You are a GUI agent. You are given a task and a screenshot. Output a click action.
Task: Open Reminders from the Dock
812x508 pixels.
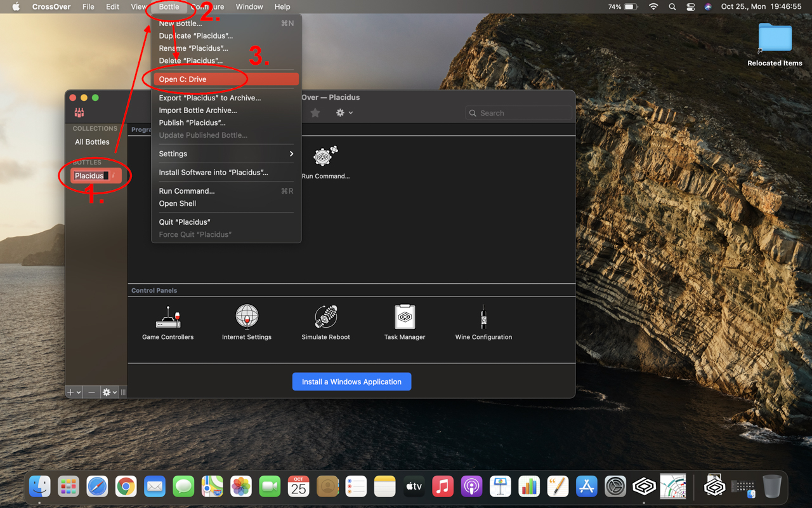357,487
